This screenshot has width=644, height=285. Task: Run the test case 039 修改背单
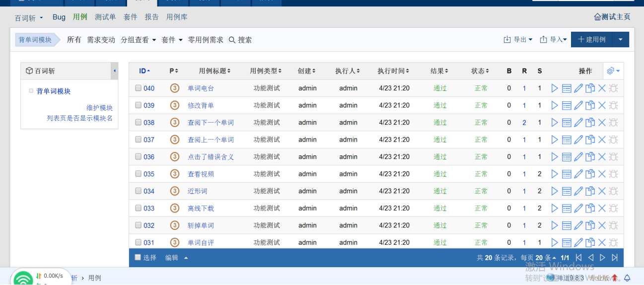(x=555, y=105)
